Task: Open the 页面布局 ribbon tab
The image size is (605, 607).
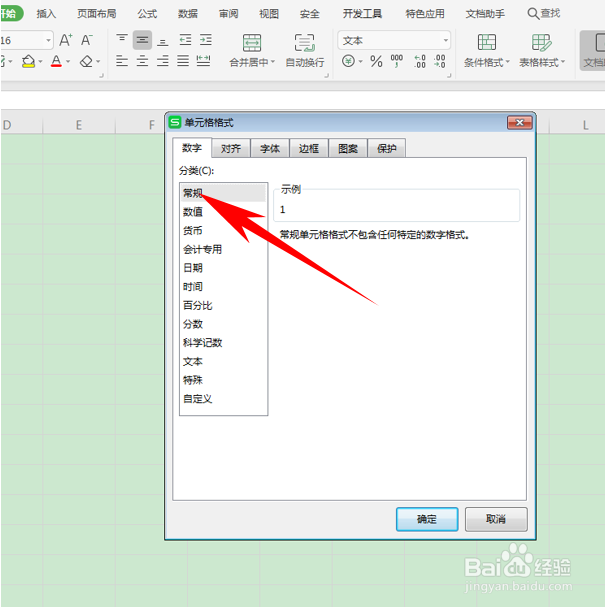Action: tap(96, 14)
